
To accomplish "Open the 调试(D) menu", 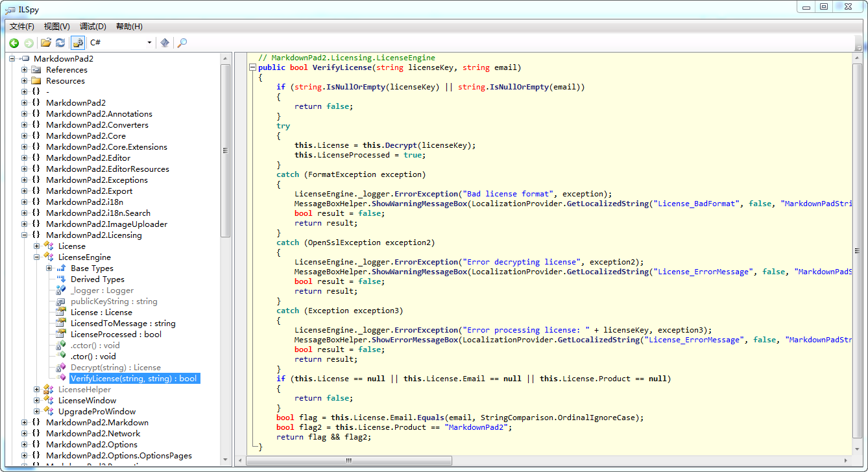I will (93, 27).
